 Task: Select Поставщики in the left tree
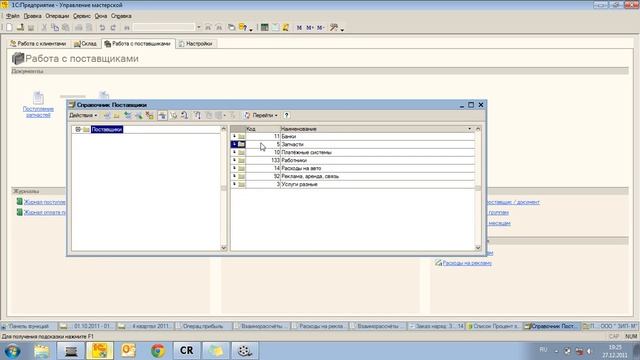click(107, 129)
